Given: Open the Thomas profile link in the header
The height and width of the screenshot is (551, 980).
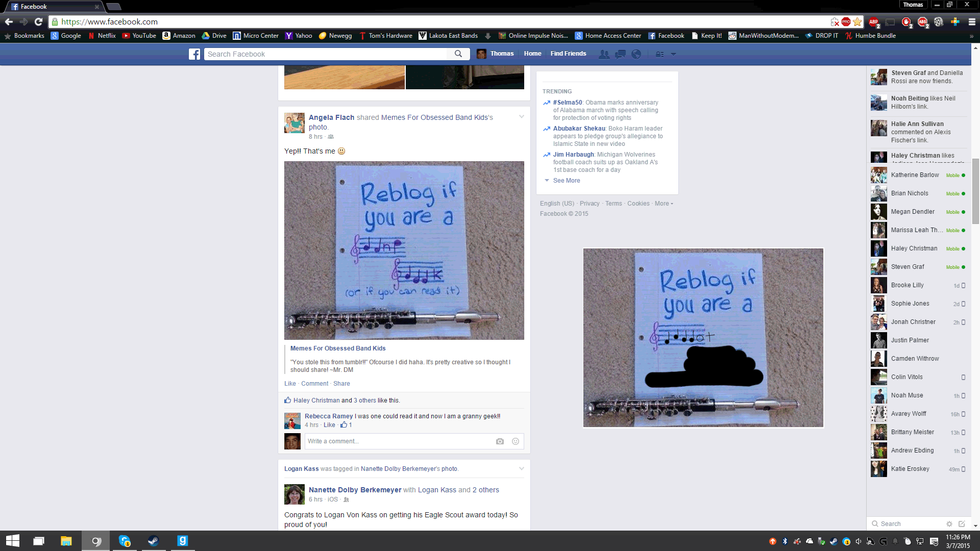Looking at the screenshot, I should click(x=495, y=54).
